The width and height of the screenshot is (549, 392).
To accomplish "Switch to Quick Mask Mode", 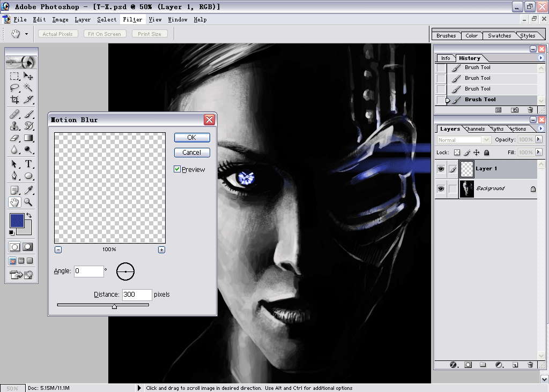I will [x=28, y=247].
